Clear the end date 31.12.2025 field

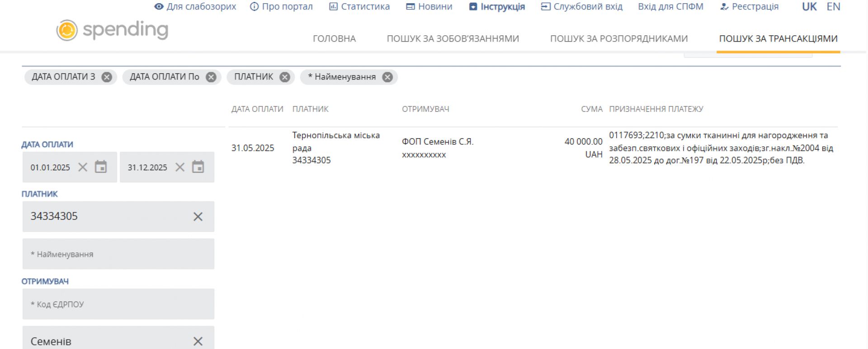(180, 167)
